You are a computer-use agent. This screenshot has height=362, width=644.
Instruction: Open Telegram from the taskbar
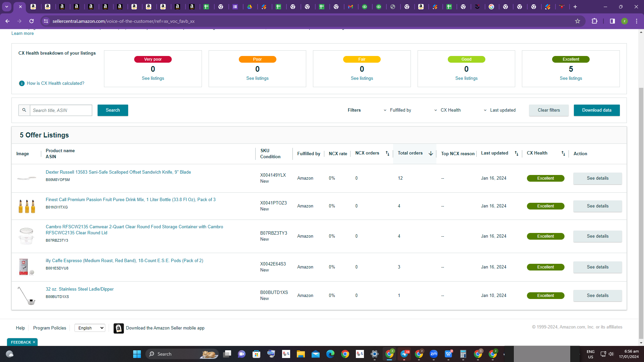point(404,354)
